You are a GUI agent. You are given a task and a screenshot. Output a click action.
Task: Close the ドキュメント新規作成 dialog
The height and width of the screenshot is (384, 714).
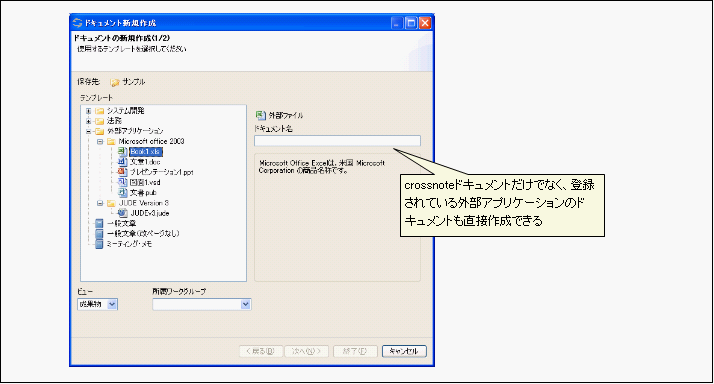click(x=425, y=23)
